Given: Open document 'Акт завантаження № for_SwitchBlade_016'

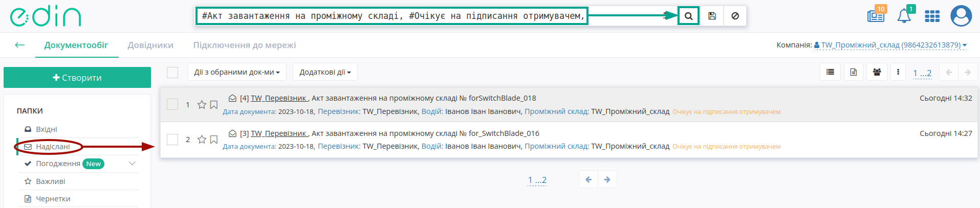Looking at the screenshot, I should pos(425,133).
